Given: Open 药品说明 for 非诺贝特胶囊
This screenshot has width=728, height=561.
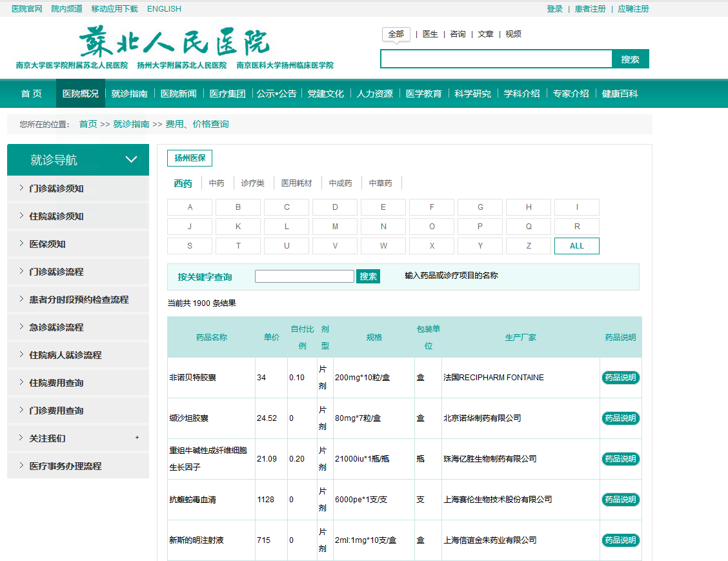Looking at the screenshot, I should (x=620, y=378).
